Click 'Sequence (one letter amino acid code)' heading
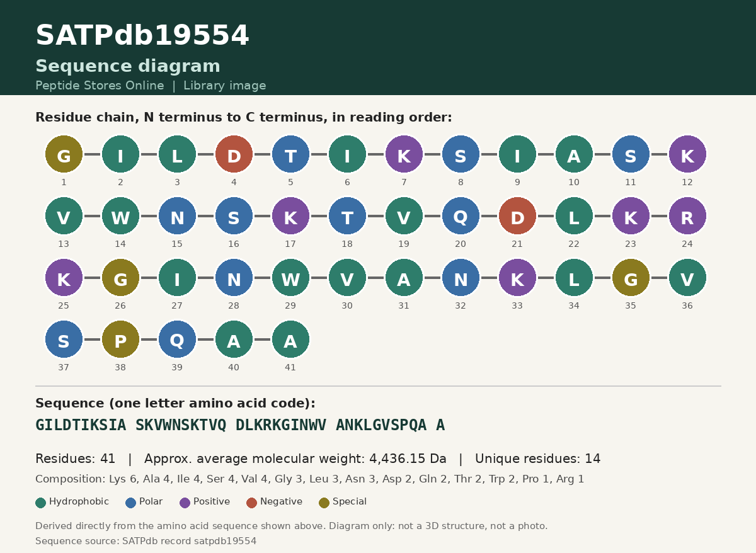The width and height of the screenshot is (756, 553). [x=175, y=404]
